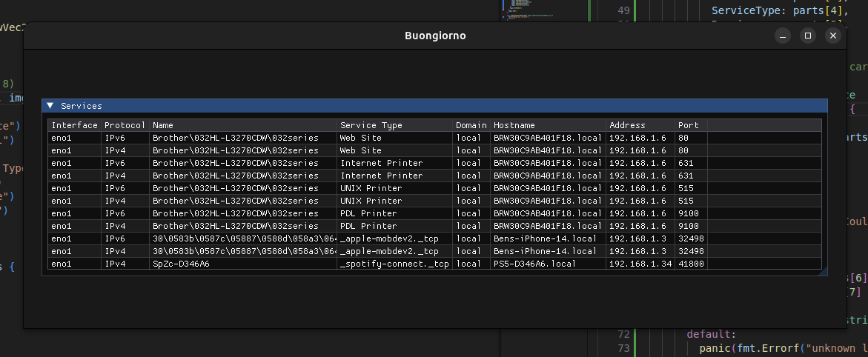Select the SpZc-D346A6 name cell
This screenshot has width=868, height=357.
(181, 264)
